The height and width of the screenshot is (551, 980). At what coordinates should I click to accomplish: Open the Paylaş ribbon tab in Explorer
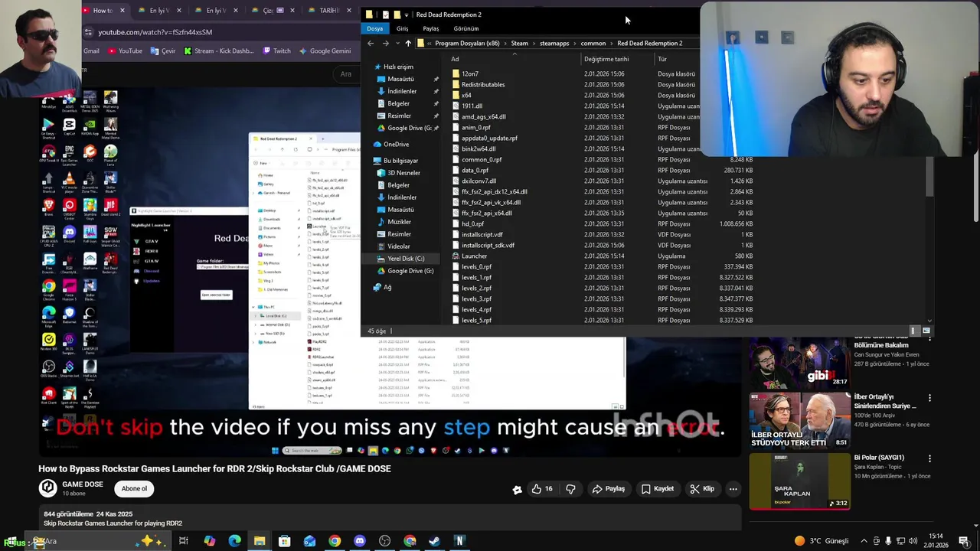(x=431, y=28)
